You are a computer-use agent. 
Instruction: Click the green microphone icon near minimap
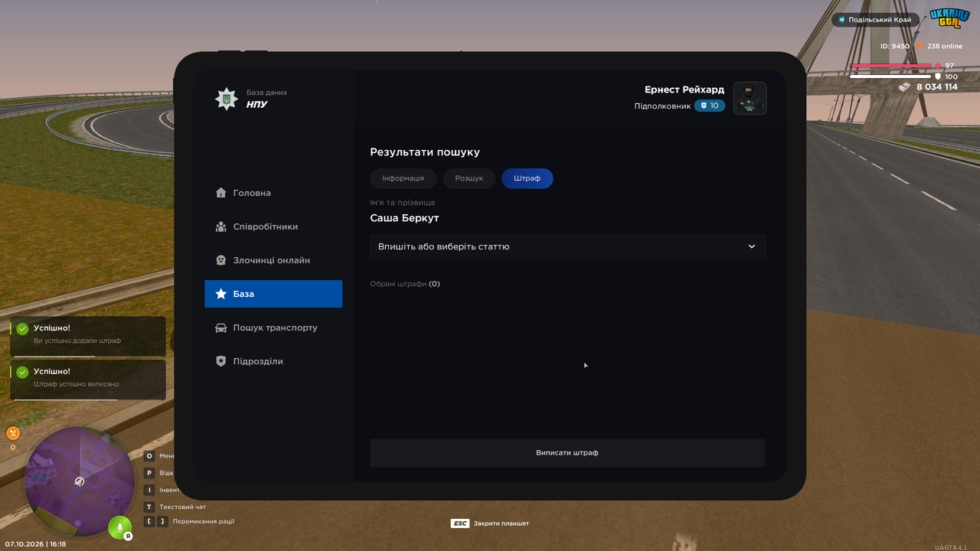click(119, 528)
